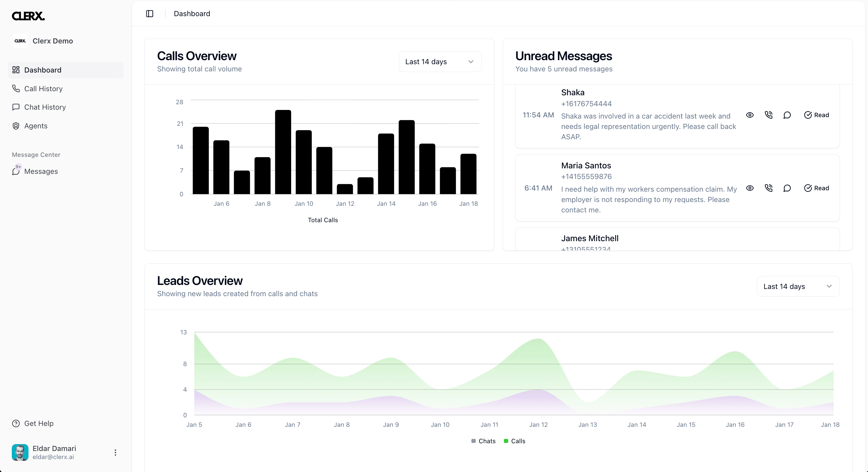
Task: Open Eldar Damari's three-dot options menu
Action: pyautogui.click(x=116, y=452)
